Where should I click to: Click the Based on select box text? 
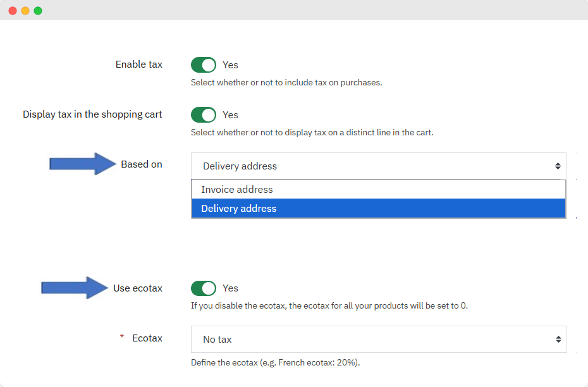pos(240,166)
